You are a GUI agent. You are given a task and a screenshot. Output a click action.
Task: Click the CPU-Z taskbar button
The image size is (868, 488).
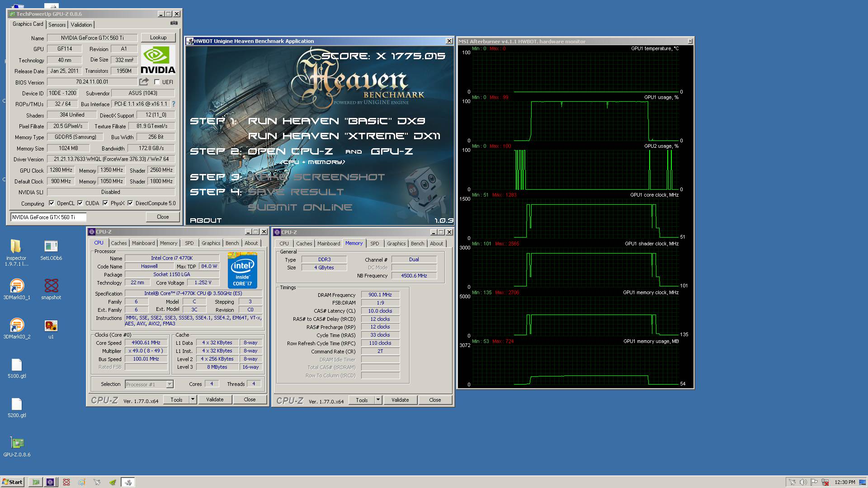click(x=50, y=482)
